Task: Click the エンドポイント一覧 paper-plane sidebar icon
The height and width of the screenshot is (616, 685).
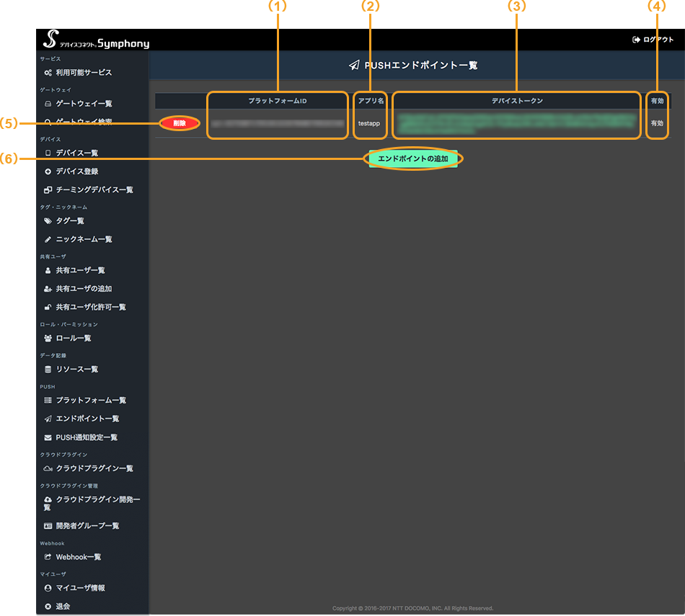Action: point(48,419)
